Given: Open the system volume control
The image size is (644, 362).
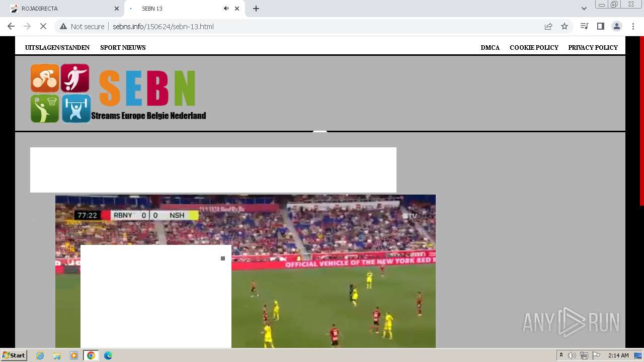Looking at the screenshot, I should pyautogui.click(x=572, y=355).
